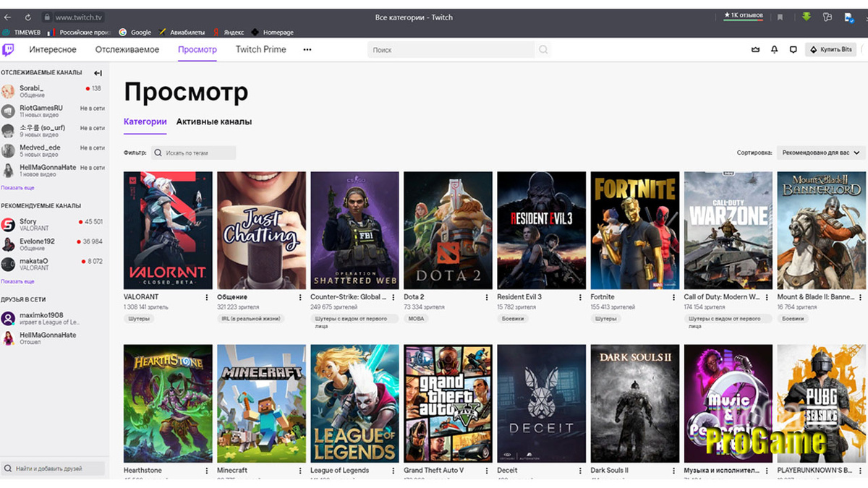
Task: Click the green download arrow browser icon
Action: click(807, 17)
